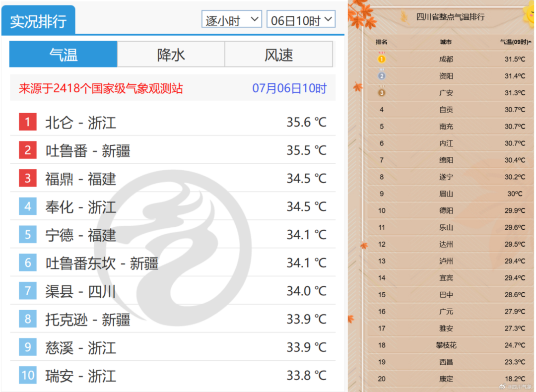Image resolution: width=536 pixels, height=392 pixels.
Task: Select the 宁德 - 福建 entry
Action: 81,235
